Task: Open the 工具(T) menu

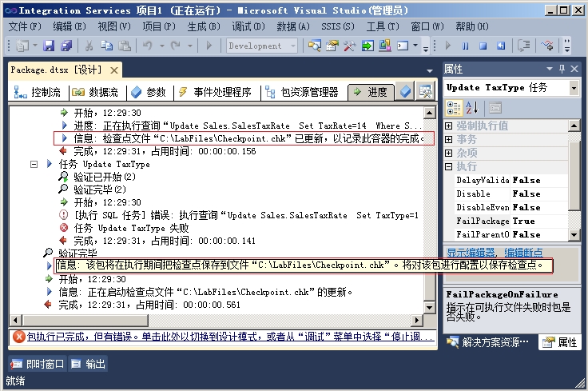Action: tap(383, 26)
